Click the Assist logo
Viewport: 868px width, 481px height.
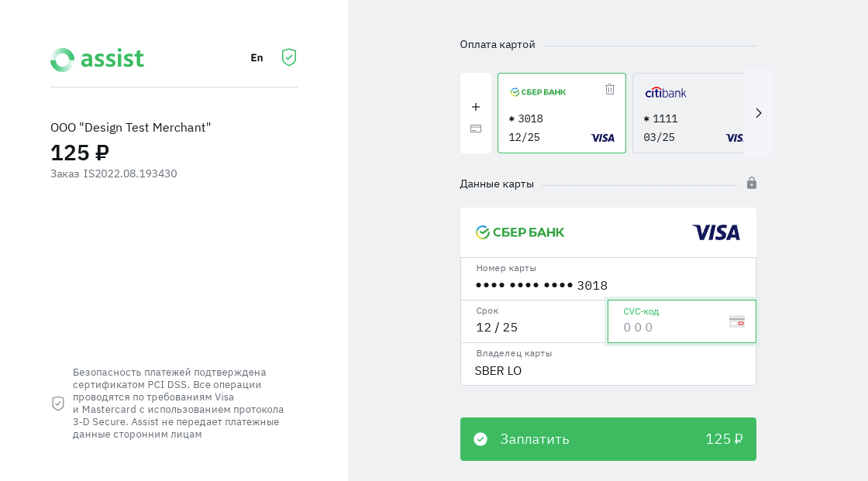(x=97, y=60)
